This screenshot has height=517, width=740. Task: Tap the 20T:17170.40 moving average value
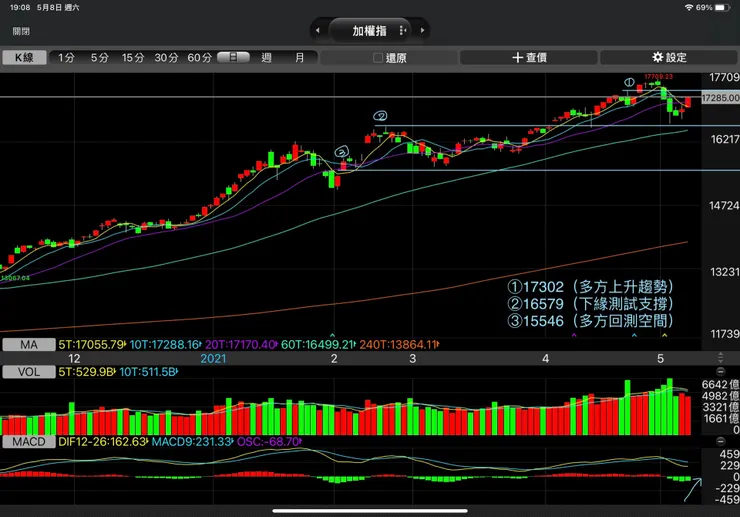click(x=241, y=345)
